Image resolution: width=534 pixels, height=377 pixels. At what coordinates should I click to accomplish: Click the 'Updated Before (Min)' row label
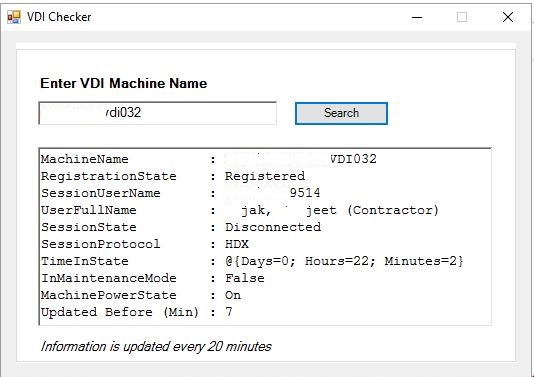coord(120,312)
